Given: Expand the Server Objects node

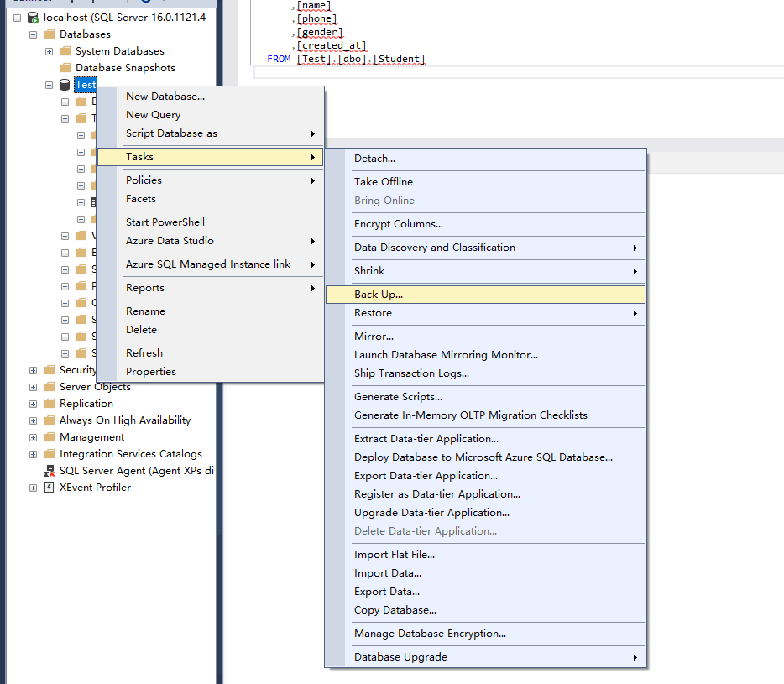Looking at the screenshot, I should pyautogui.click(x=33, y=387).
